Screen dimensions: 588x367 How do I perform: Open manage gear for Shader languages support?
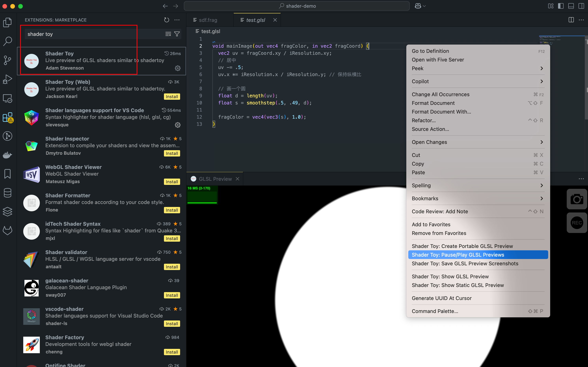click(x=178, y=125)
